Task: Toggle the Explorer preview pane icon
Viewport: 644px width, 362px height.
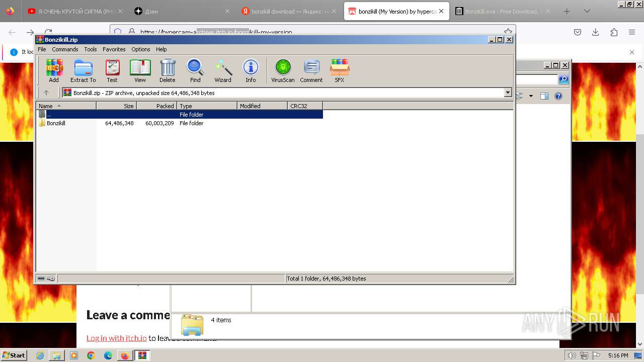Action: pyautogui.click(x=544, y=96)
